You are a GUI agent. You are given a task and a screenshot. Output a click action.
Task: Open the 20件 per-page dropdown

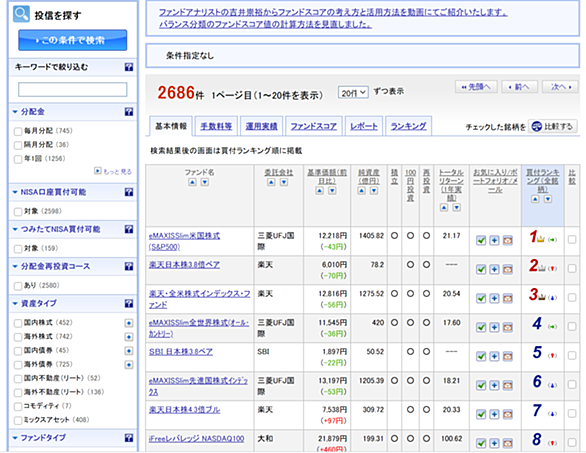(353, 93)
